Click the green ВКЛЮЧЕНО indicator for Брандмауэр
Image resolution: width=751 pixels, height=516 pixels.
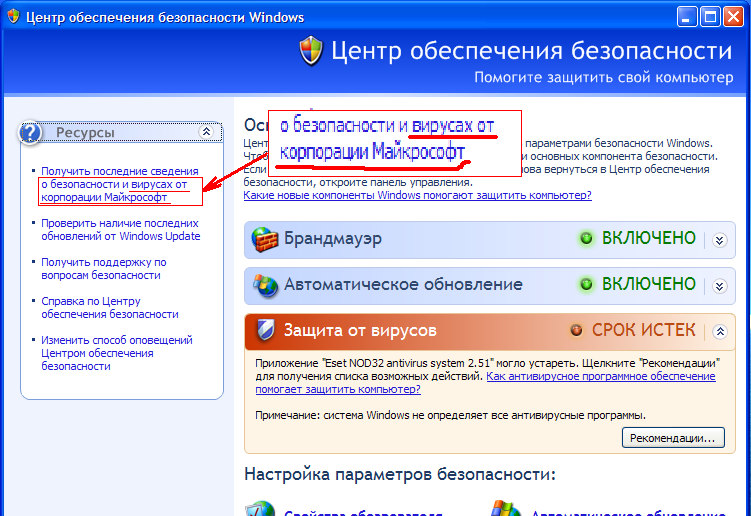[586, 239]
